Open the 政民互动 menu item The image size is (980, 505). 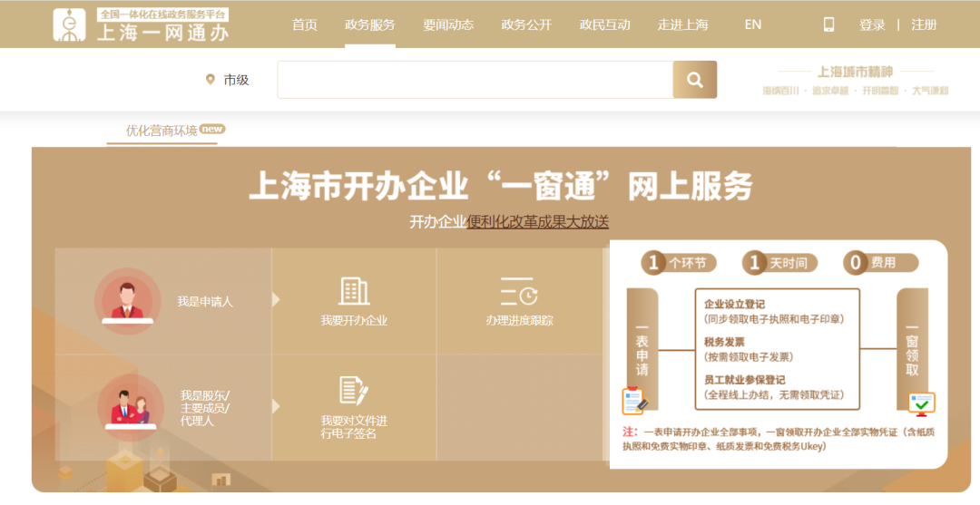pos(604,25)
